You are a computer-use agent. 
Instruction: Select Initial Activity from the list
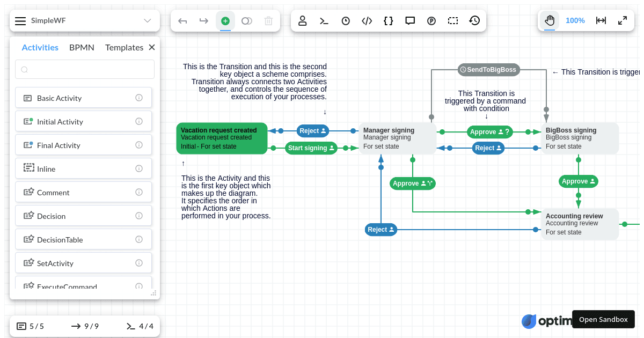pyautogui.click(x=83, y=122)
